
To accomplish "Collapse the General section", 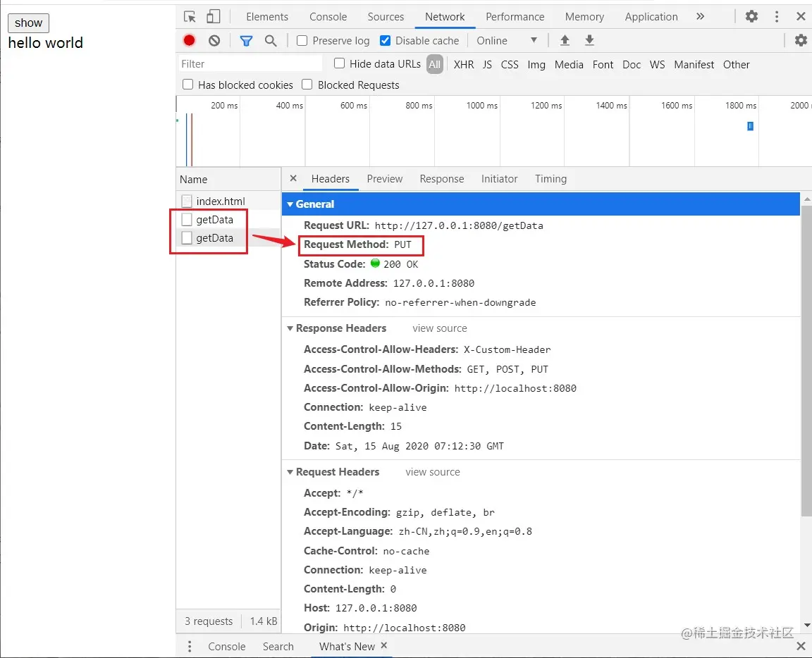I will 290,204.
